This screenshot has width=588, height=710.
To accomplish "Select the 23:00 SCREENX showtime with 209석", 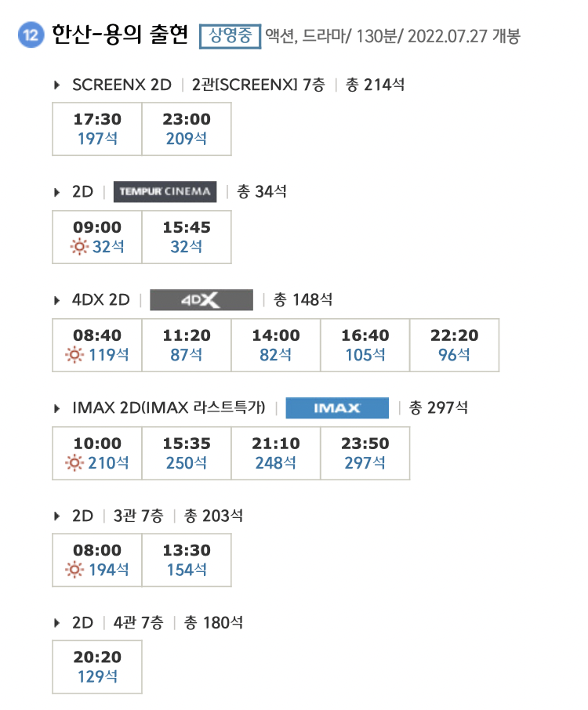I will click(x=187, y=129).
